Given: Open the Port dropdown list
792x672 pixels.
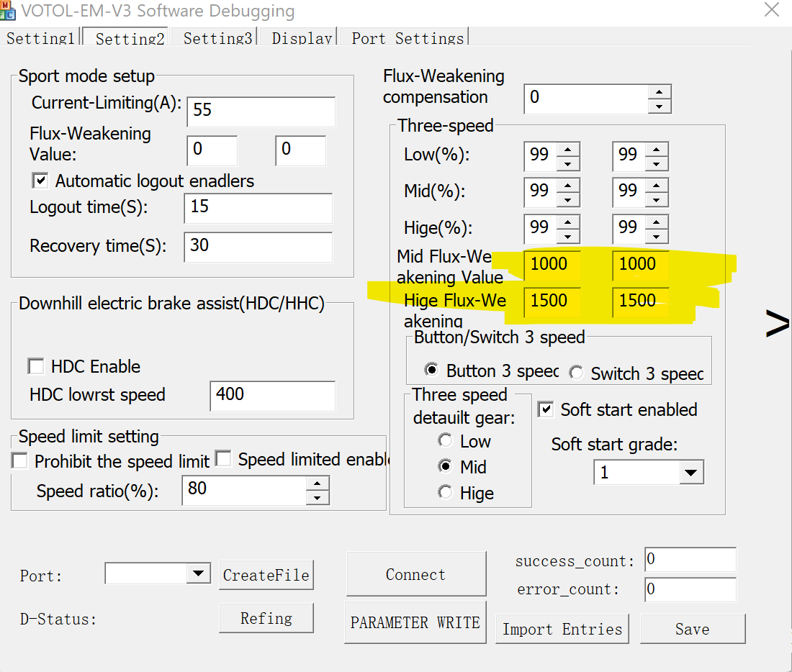Looking at the screenshot, I should click(x=198, y=573).
